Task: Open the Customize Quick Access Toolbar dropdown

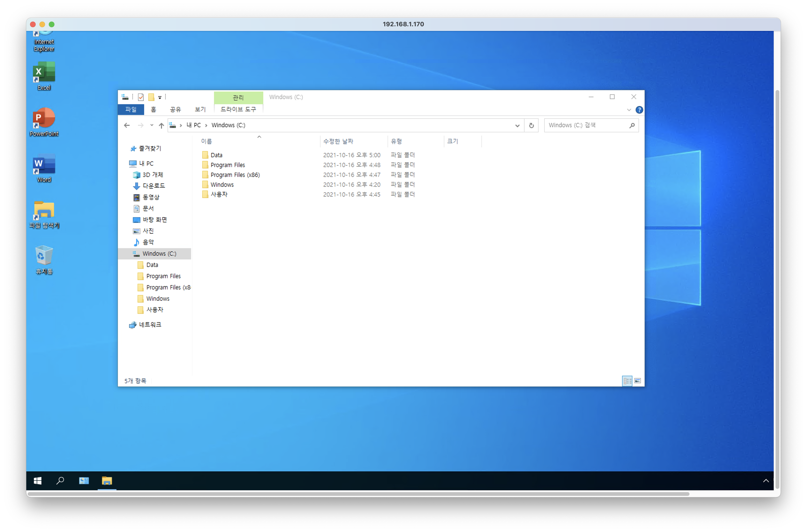Action: [x=160, y=98]
